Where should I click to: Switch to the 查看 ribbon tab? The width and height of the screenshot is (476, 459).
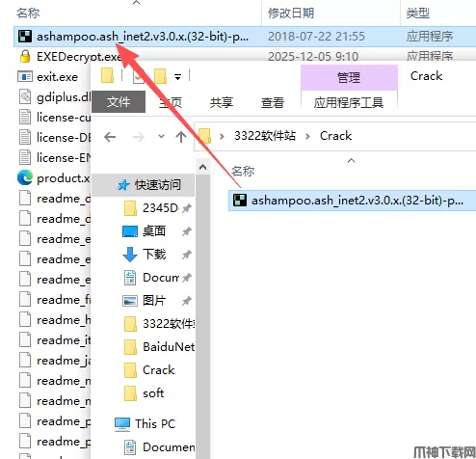(273, 103)
